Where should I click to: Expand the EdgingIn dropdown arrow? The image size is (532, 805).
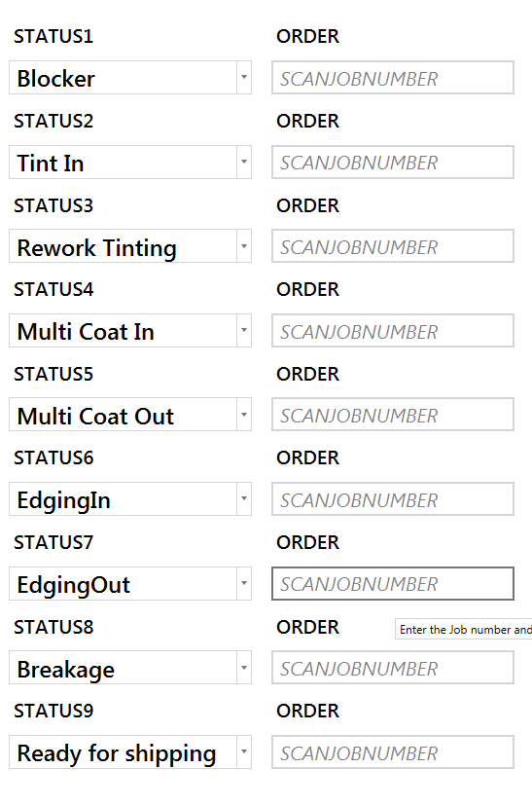(x=244, y=499)
